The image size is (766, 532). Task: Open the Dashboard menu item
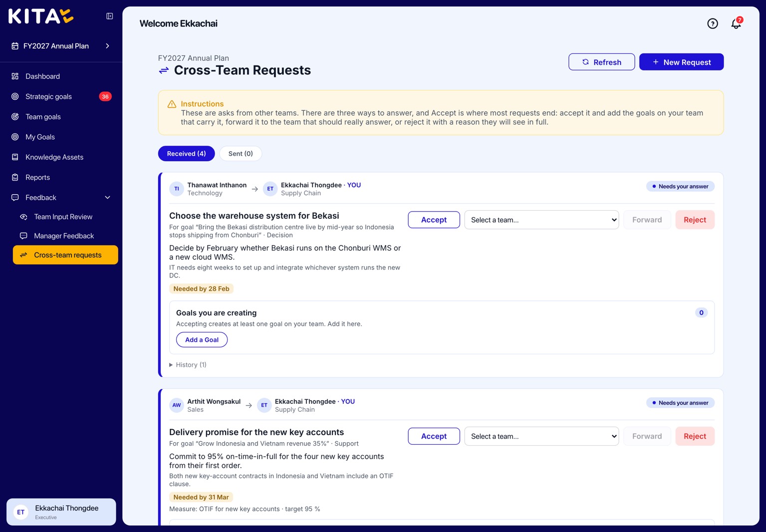pyautogui.click(x=61, y=76)
